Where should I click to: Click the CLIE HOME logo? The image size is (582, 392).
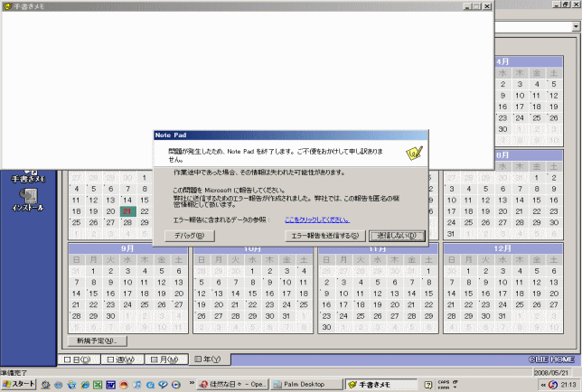pyautogui.click(x=551, y=359)
